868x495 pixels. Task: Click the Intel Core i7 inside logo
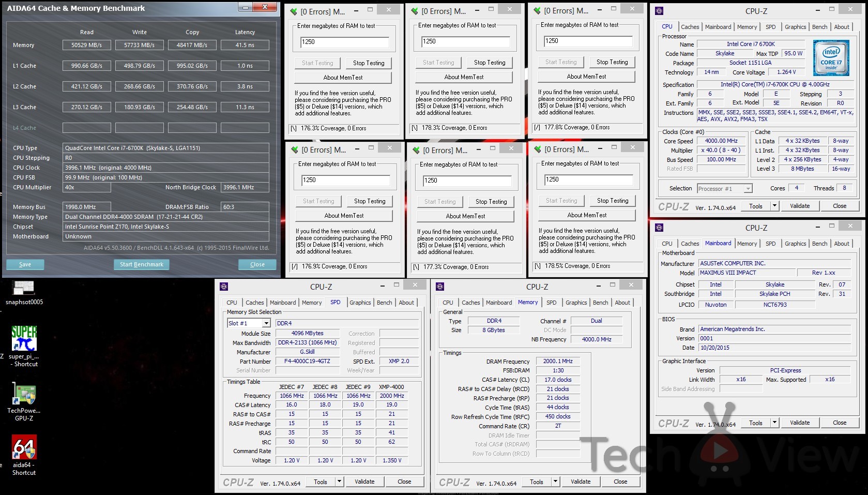click(831, 58)
